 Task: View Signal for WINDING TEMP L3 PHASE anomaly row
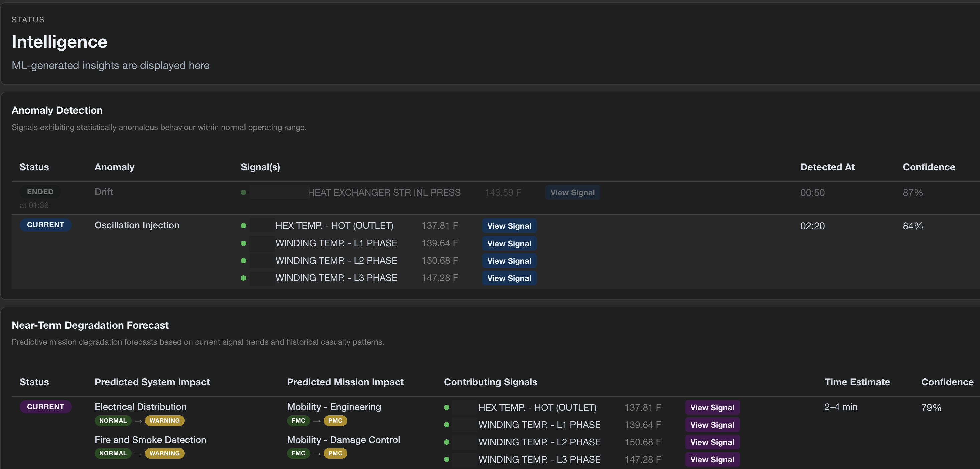pyautogui.click(x=509, y=278)
